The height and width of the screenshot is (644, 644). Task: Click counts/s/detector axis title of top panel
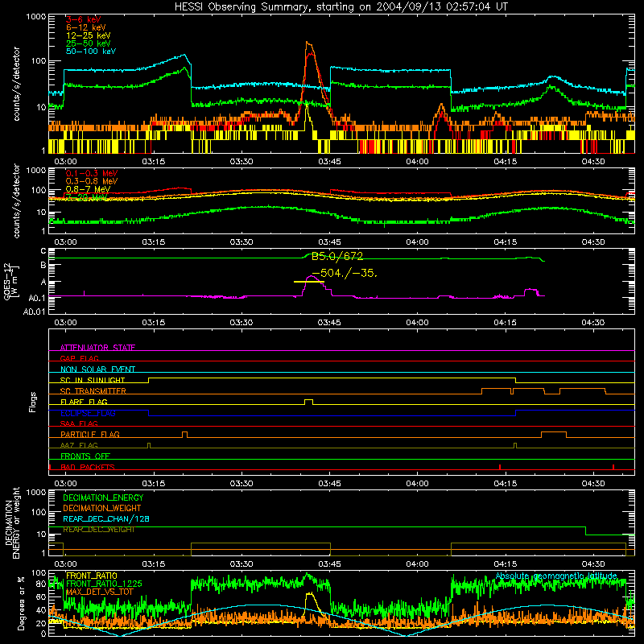16,84
